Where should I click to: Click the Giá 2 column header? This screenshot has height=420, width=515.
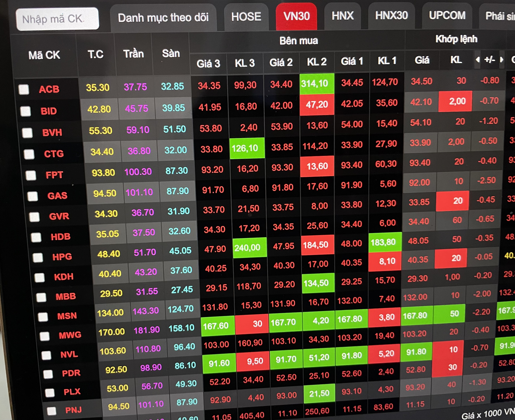tap(281, 63)
